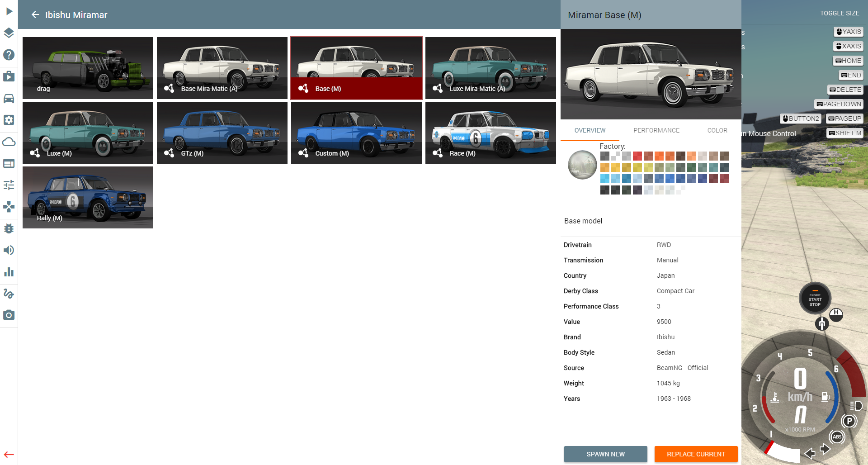Image resolution: width=868 pixels, height=465 pixels.
Task: Switch to the Overview tab
Action: 590,130
